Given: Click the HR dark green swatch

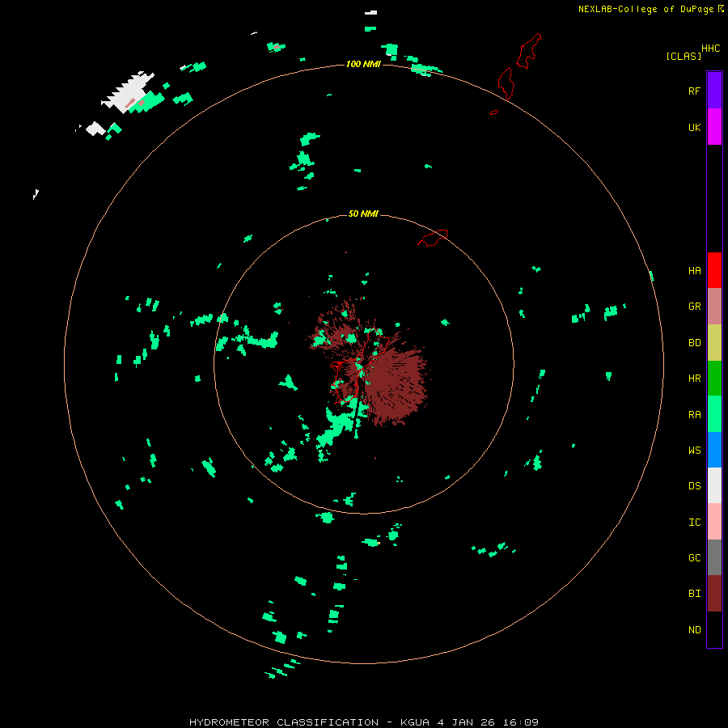Looking at the screenshot, I should tap(714, 378).
